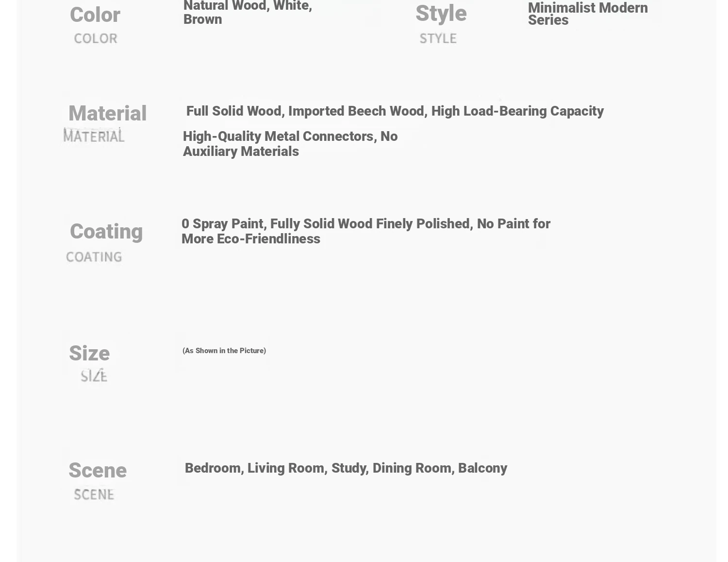Screen dimensions: 728x562
Task: Click the Full Solid Wood, Imported Beech line
Action: click(395, 111)
